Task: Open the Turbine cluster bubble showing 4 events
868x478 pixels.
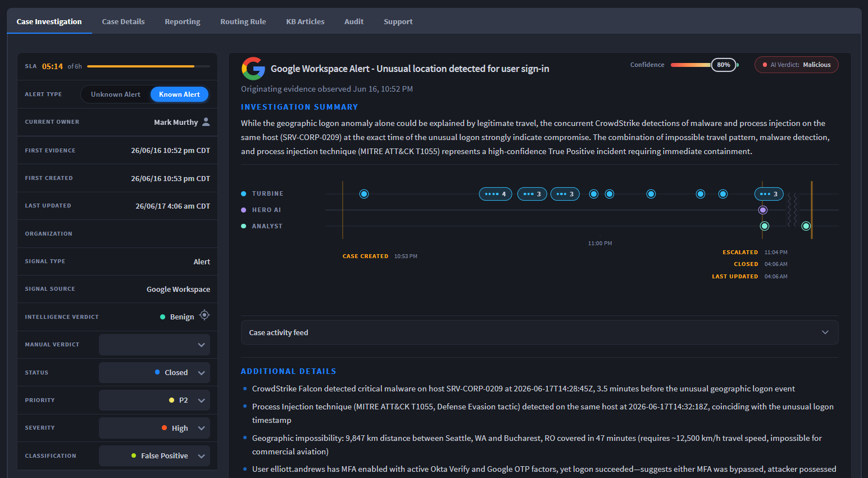Action: tap(496, 194)
